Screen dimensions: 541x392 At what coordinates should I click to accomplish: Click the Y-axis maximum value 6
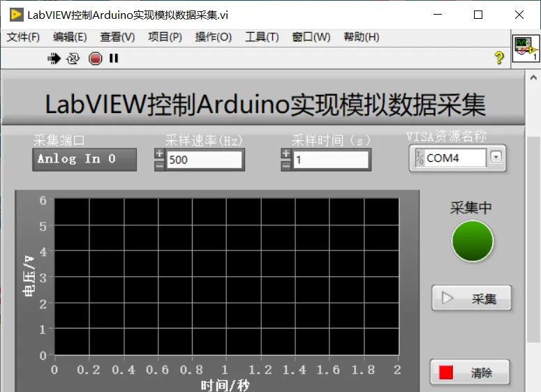point(43,200)
